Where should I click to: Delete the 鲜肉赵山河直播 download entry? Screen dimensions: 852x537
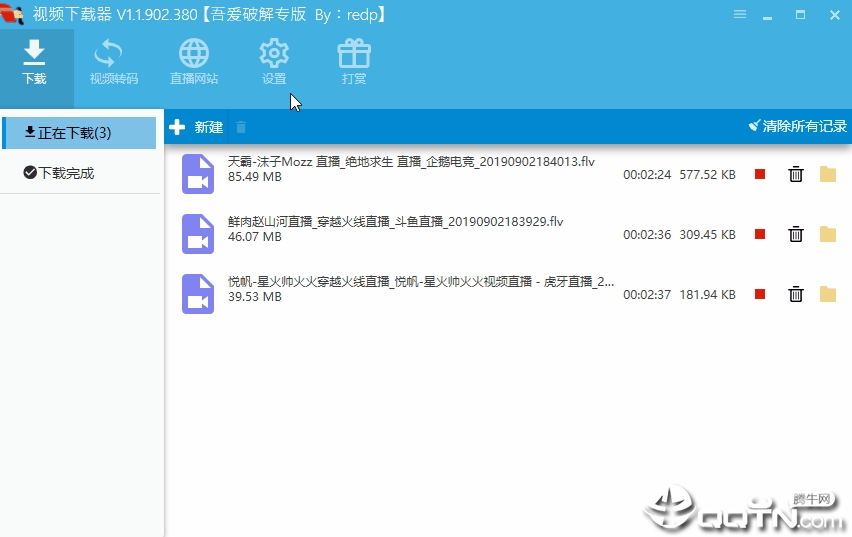[x=795, y=234]
